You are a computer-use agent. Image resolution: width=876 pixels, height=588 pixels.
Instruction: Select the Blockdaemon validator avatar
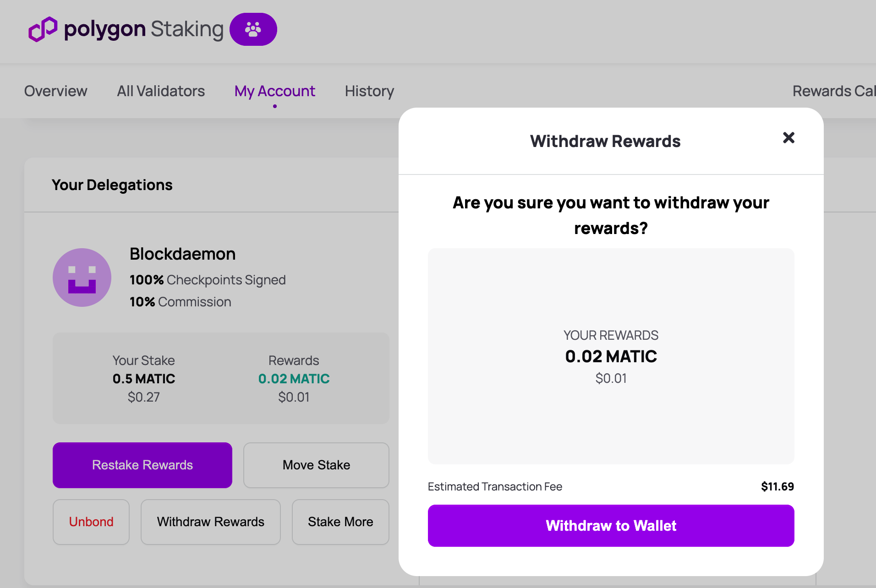82,278
